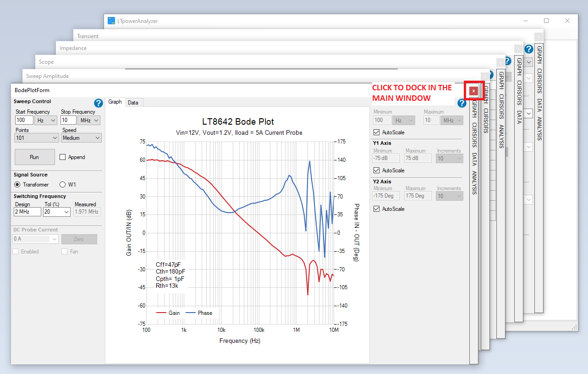Open the Stop Frequency MHz unit dropdown
Image resolution: width=588 pixels, height=374 pixels.
point(89,120)
